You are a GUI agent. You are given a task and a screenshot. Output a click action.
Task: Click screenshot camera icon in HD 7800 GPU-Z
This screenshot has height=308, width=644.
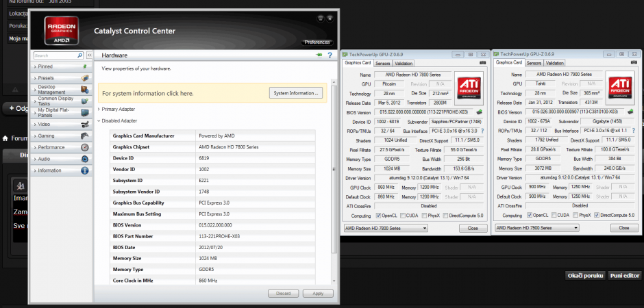(x=482, y=63)
